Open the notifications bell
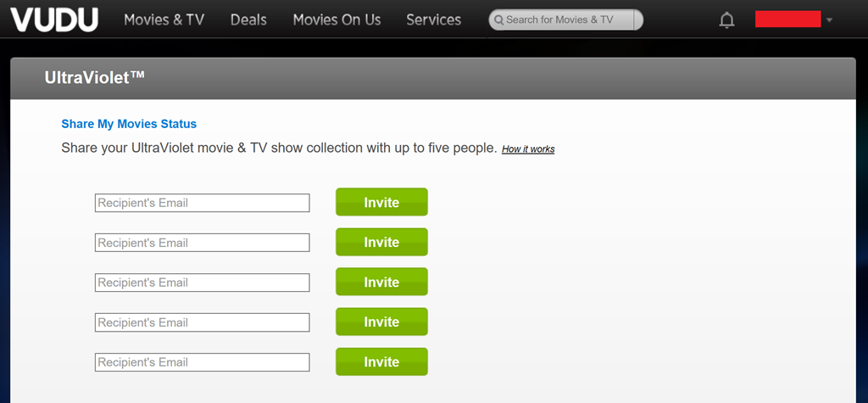This screenshot has width=868, height=403. click(x=726, y=20)
